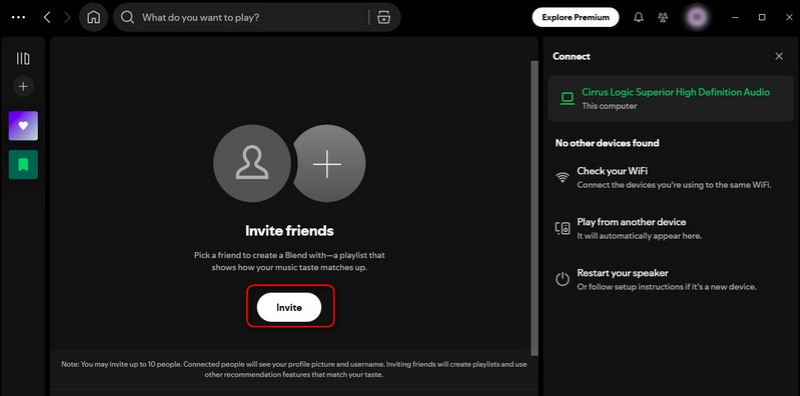Viewport: 800px width, 396px height.
Task: Close the Connect panel
Action: coord(779,57)
